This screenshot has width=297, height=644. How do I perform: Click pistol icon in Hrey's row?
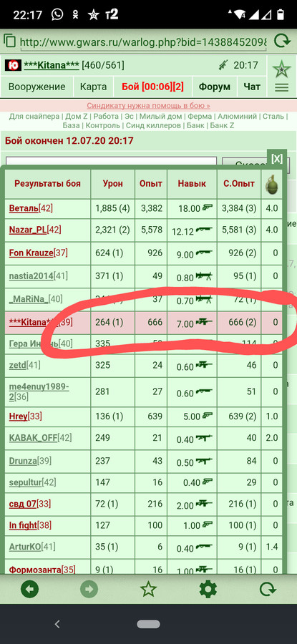[x=208, y=416]
